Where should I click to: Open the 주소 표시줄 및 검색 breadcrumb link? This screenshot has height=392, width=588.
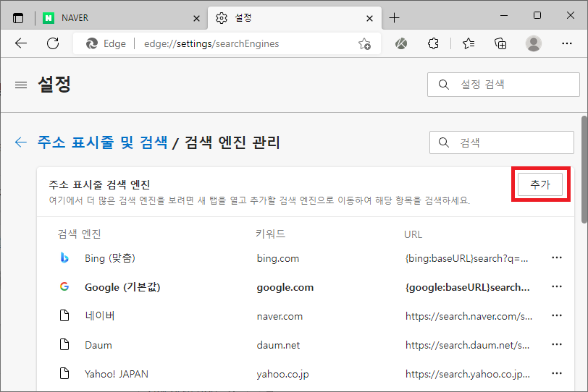pos(102,142)
